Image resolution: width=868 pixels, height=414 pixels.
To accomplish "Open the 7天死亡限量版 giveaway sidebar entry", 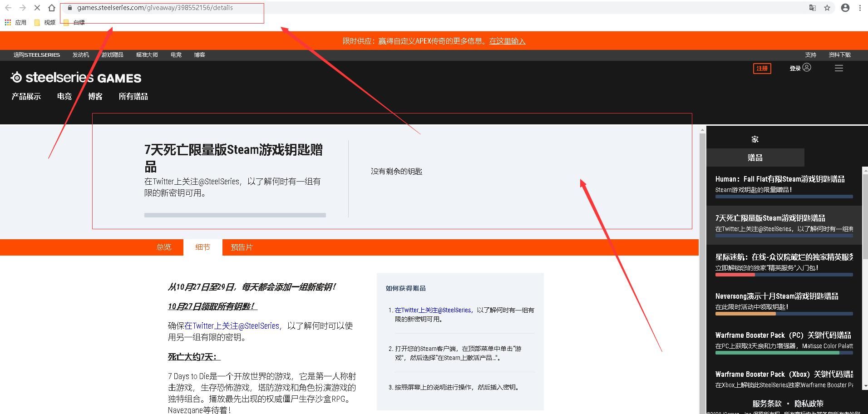I will tap(784, 225).
